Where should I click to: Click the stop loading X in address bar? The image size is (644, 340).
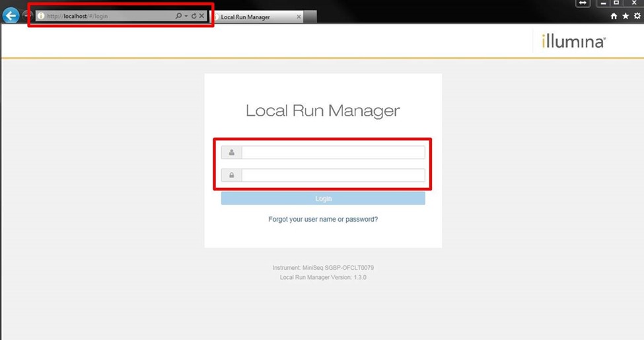202,16
